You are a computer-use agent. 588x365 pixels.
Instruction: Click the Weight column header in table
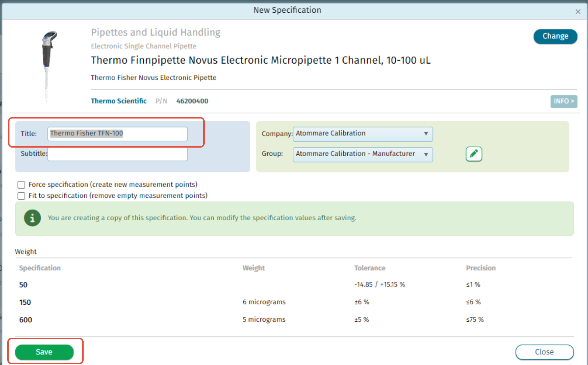[254, 268]
